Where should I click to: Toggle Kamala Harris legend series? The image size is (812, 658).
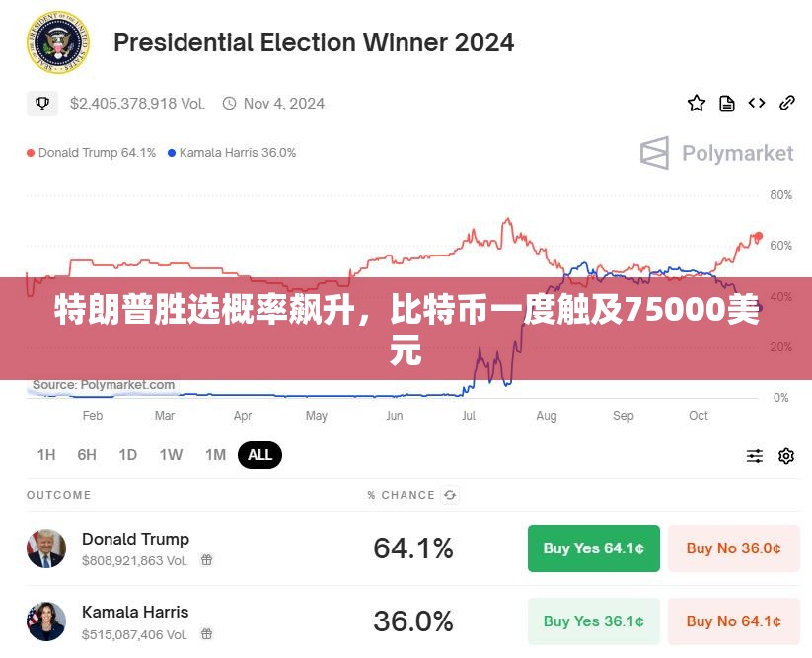[232, 153]
